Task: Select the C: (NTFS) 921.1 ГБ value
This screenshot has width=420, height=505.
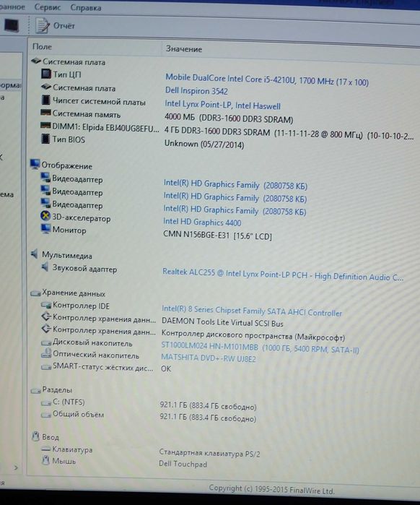Action: [208, 406]
